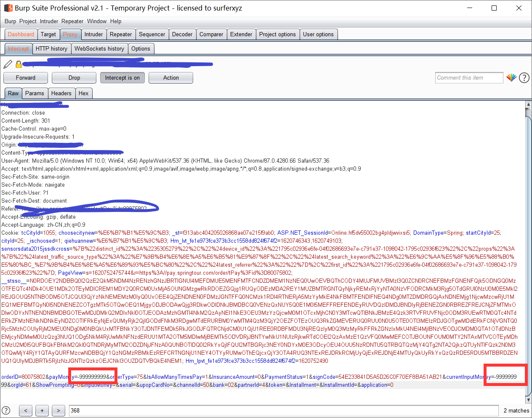Select the Intercept sub-tab
This screenshot has width=532, height=418.
click(18, 49)
